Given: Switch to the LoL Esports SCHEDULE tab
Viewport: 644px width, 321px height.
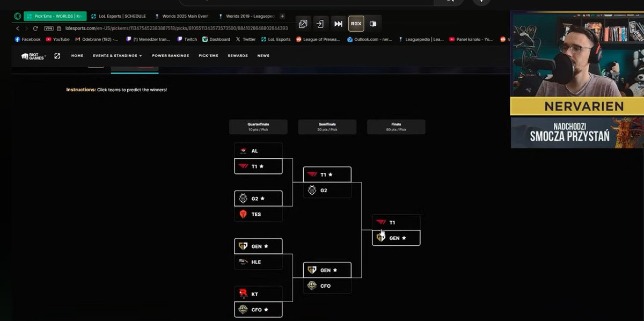Looking at the screenshot, I should pos(118,16).
